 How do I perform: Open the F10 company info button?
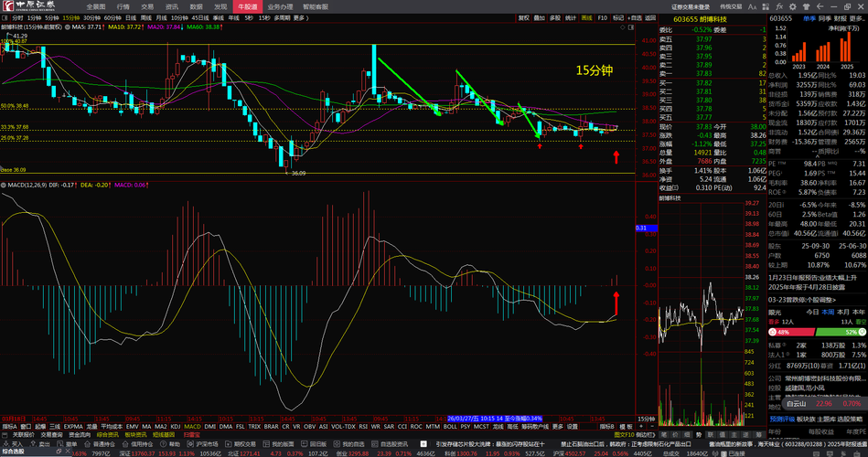pos(602,18)
